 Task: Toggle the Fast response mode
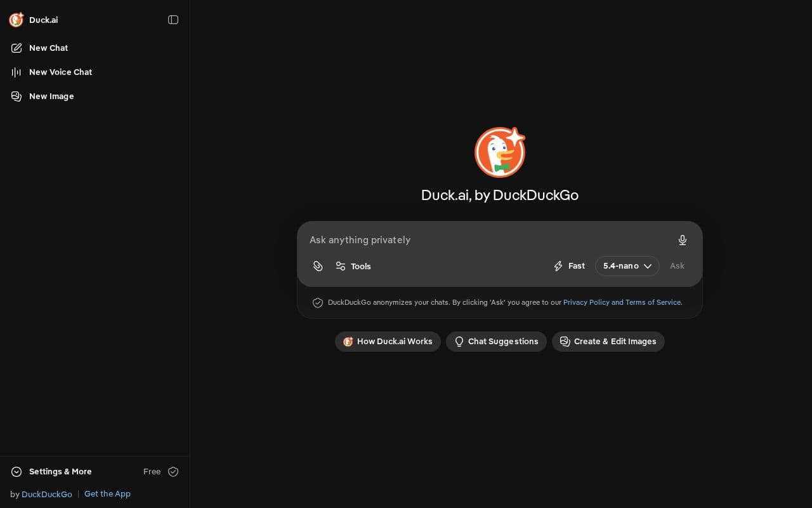click(x=569, y=266)
